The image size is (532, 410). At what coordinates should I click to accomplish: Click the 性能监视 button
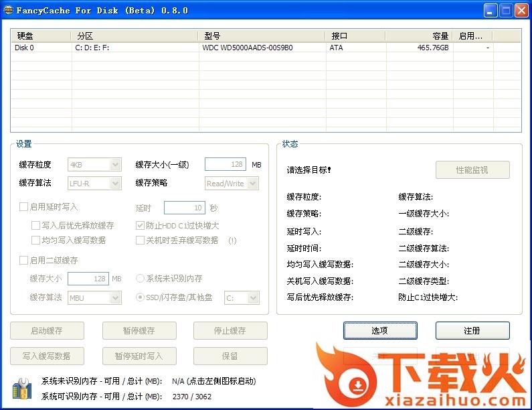tap(472, 170)
